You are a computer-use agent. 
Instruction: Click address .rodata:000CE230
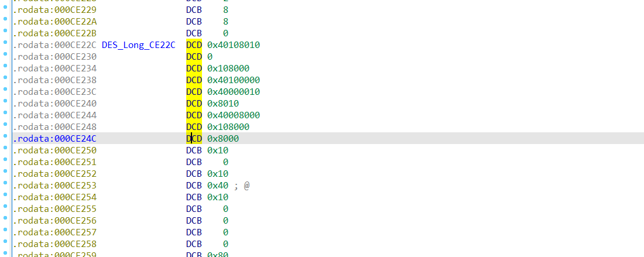point(54,57)
